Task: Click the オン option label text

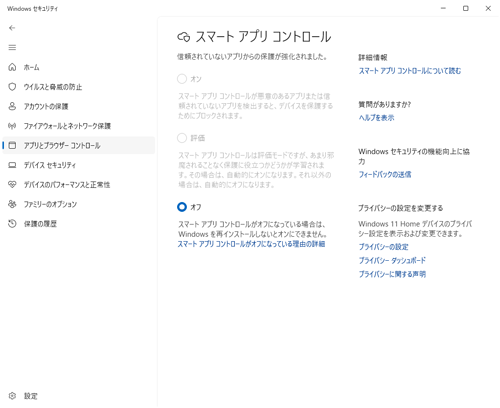Action: point(196,79)
